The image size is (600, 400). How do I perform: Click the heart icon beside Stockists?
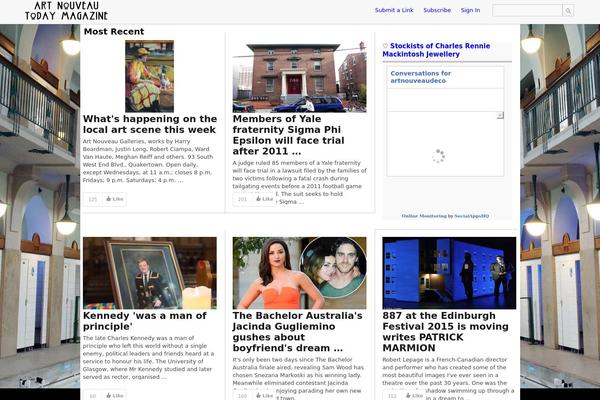pos(385,46)
